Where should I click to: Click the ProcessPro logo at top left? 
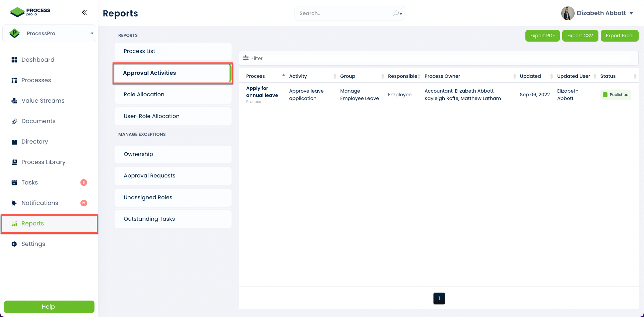(x=30, y=12)
